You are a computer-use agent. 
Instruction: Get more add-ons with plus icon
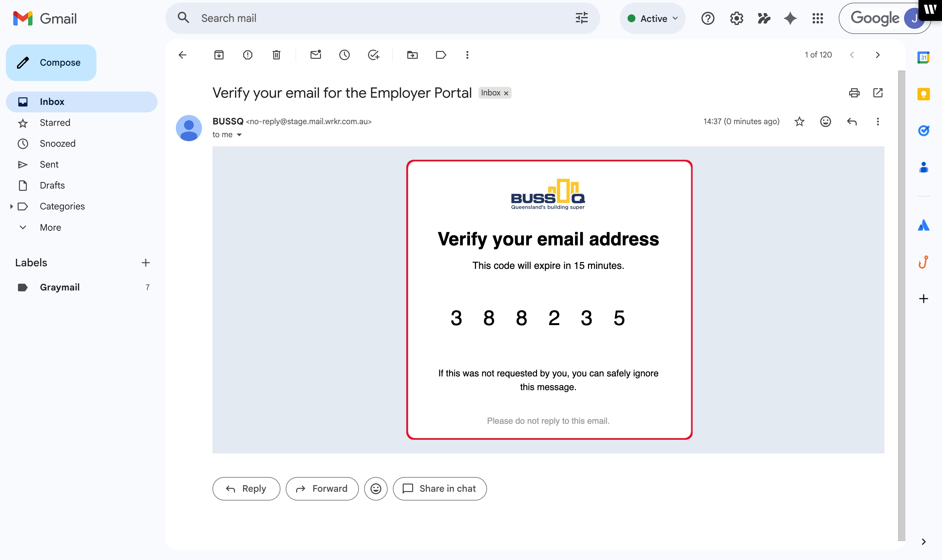click(923, 299)
